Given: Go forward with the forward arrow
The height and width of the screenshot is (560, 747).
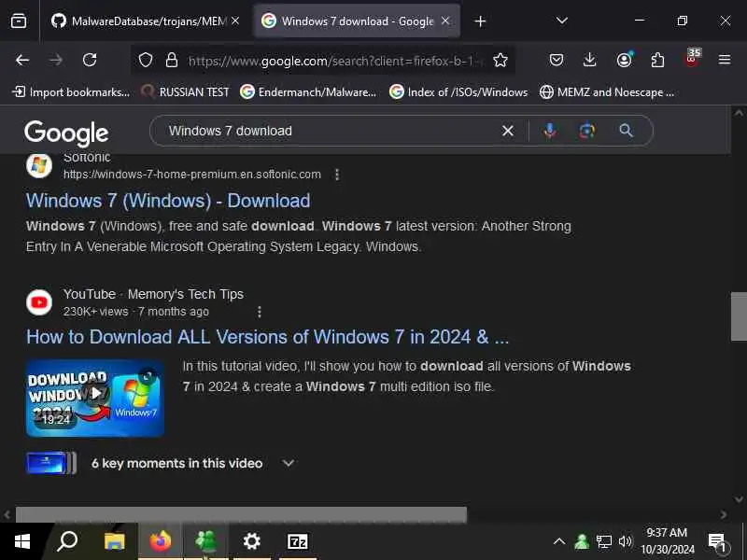Looking at the screenshot, I should point(56,61).
